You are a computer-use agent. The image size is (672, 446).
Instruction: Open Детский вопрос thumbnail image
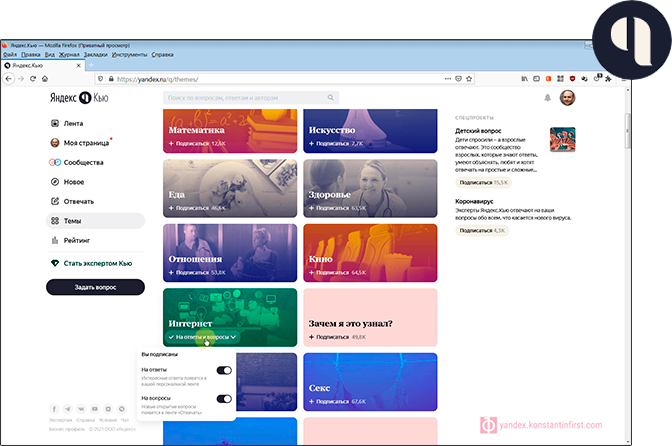562,139
